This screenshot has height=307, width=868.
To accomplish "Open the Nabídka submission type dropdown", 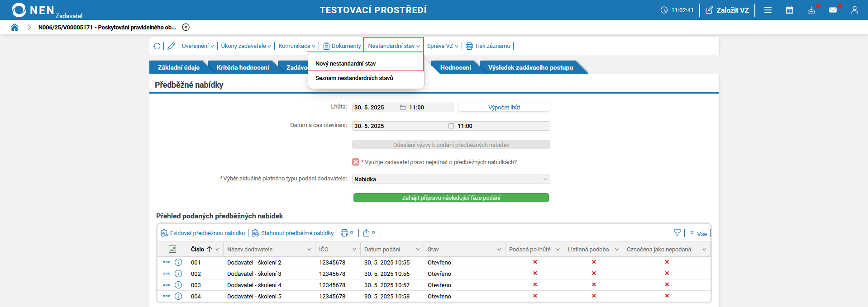I will [451, 179].
